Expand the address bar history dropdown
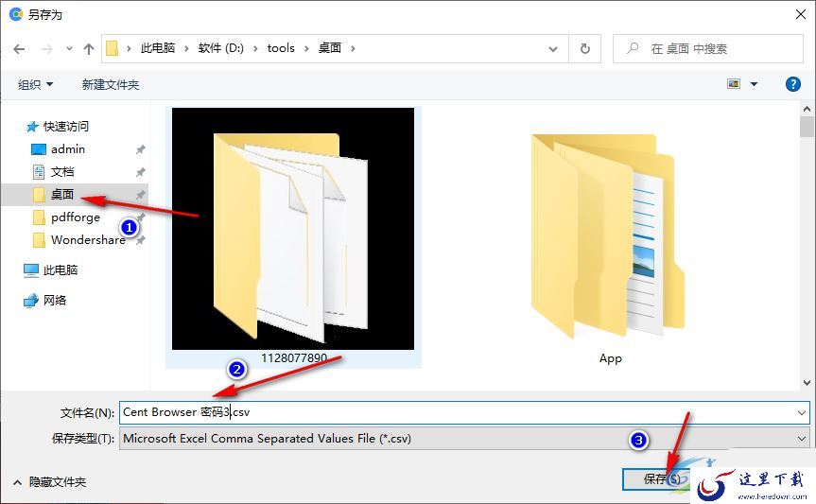Viewport: 816px width, 504px height. click(x=553, y=49)
